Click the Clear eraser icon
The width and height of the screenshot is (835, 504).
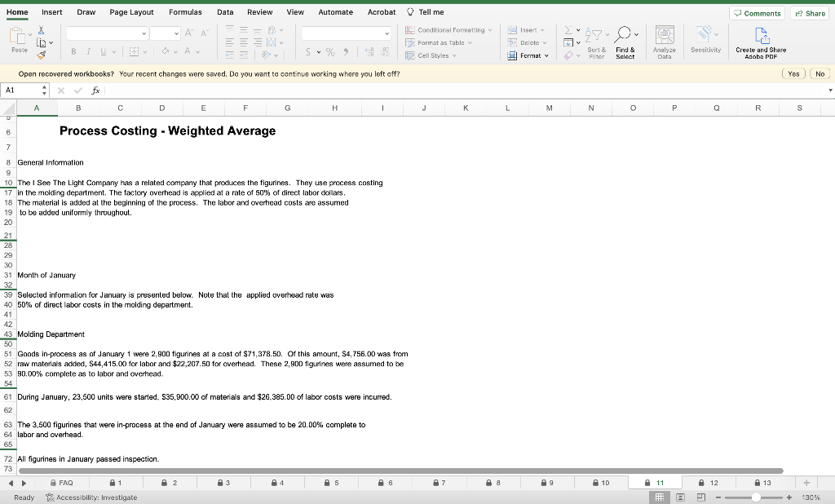(568, 55)
